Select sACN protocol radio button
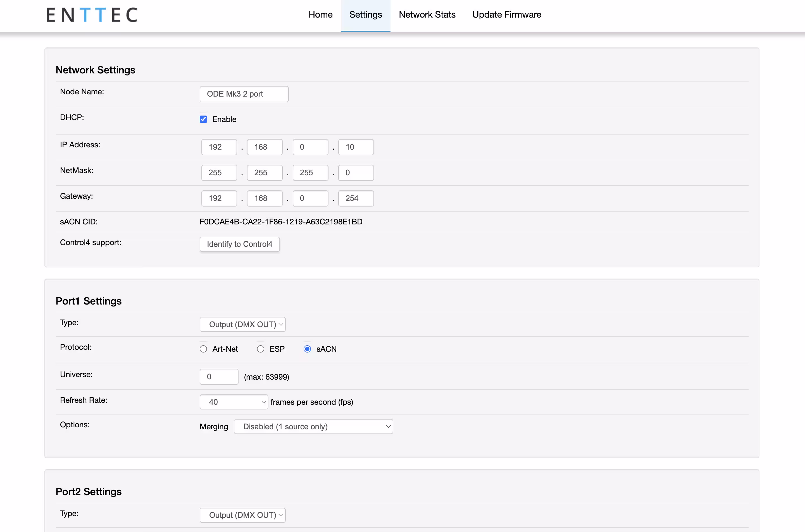This screenshot has width=805, height=532. (307, 349)
